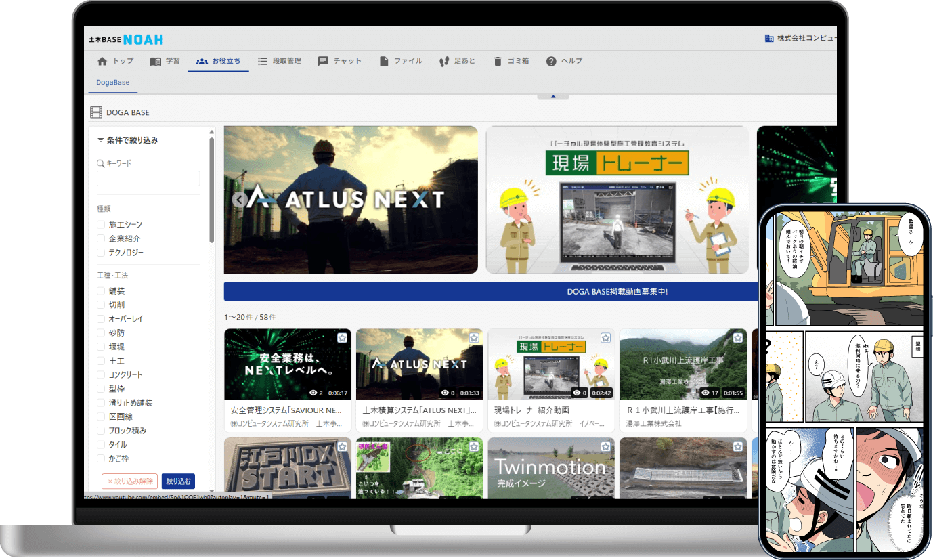The width and height of the screenshot is (933, 560).
Task: Switch to the DogaBase tab
Action: point(112,82)
